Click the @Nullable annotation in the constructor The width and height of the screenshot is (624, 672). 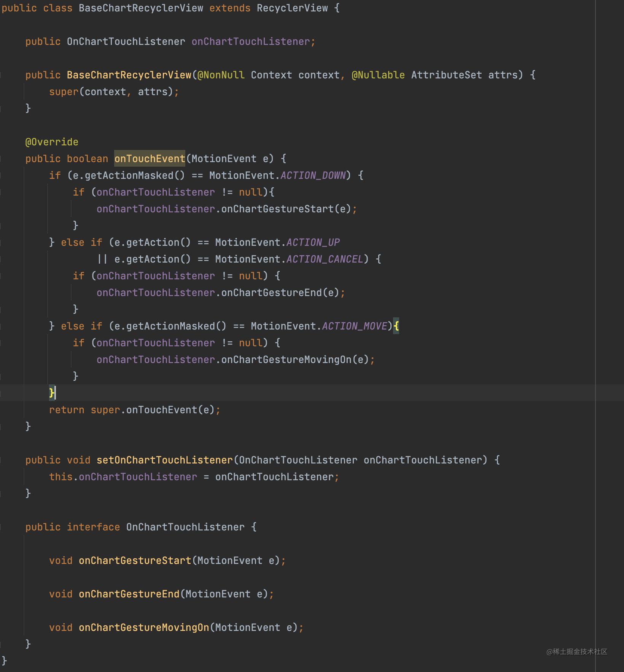[378, 75]
